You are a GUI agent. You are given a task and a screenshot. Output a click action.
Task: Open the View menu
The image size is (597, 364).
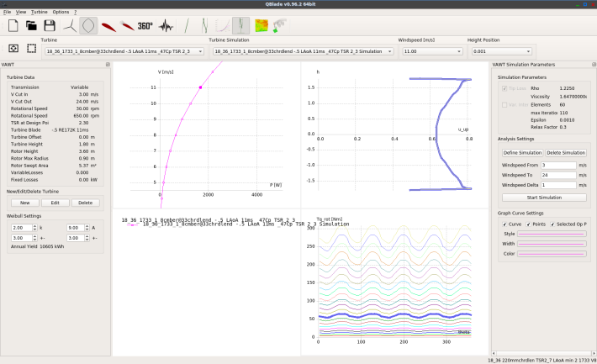tap(21, 12)
